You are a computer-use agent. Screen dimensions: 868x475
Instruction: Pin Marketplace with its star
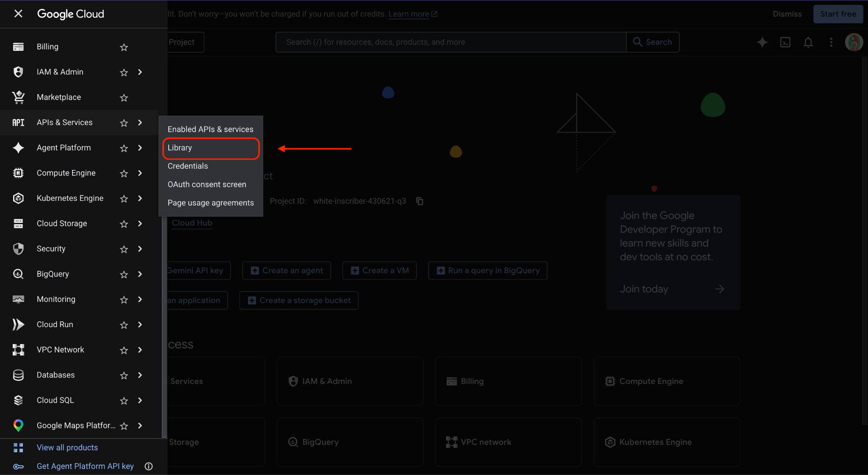[124, 97]
